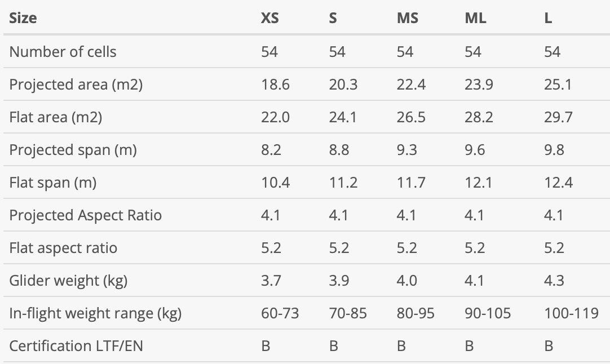Click the Projected Aspect Ratio label
The image size is (610, 364).
tap(85, 215)
